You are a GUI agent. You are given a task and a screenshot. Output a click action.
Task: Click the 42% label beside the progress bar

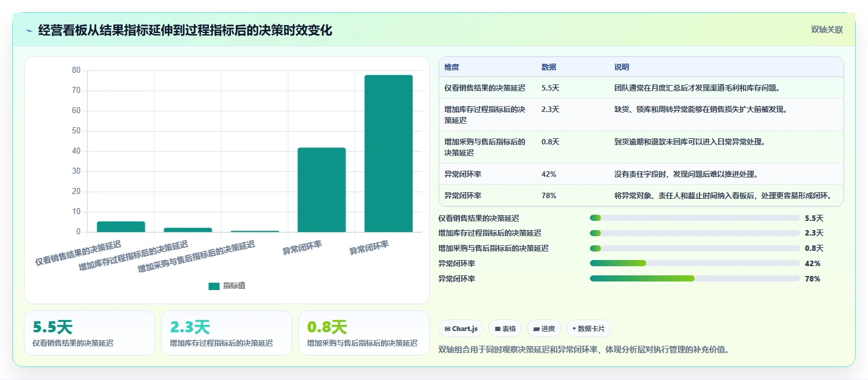(812, 264)
